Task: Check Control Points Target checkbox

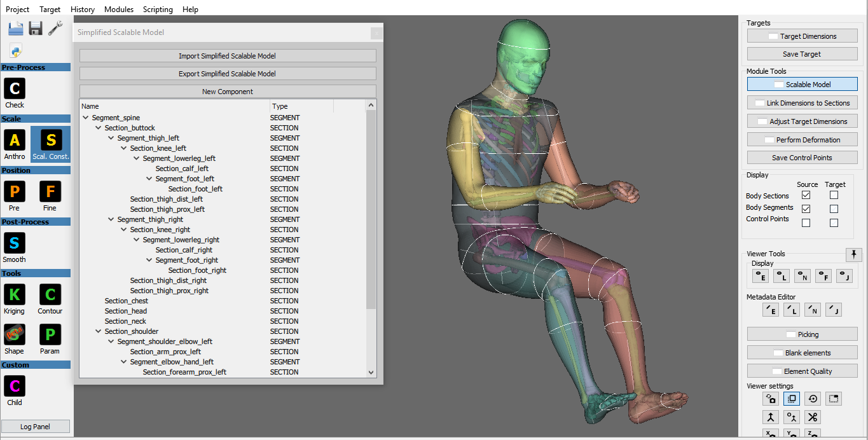Action: click(834, 223)
